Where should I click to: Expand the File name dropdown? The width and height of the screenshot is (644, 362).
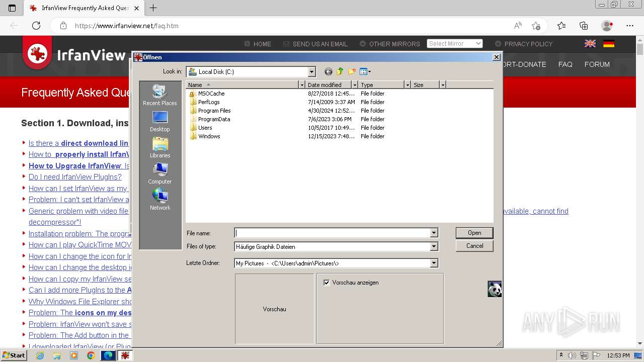434,233
